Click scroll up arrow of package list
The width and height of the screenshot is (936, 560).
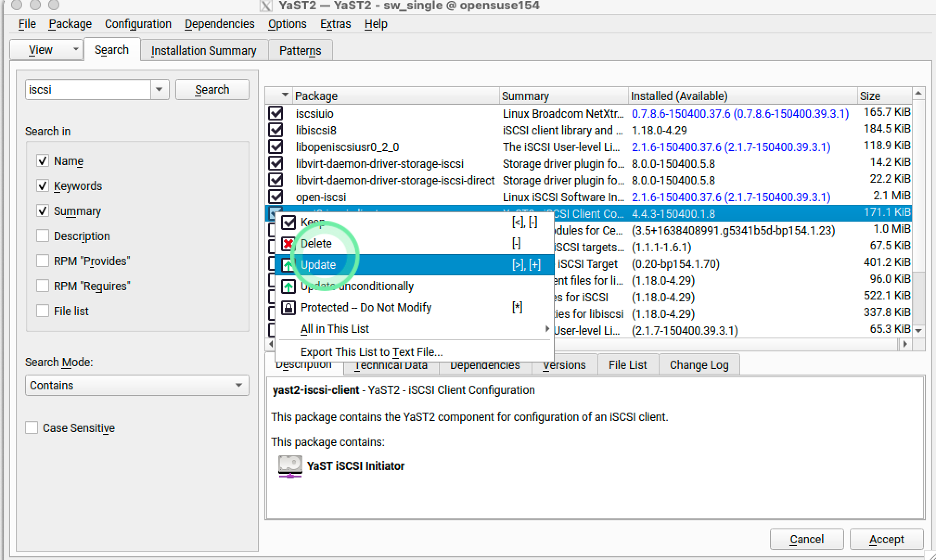[918, 93]
